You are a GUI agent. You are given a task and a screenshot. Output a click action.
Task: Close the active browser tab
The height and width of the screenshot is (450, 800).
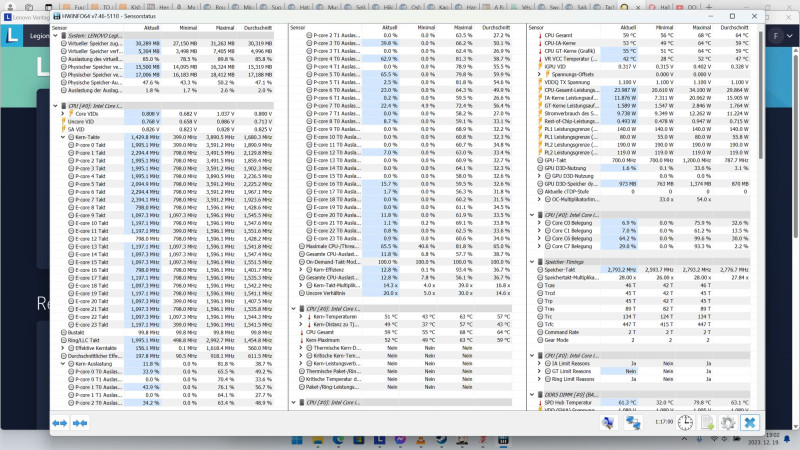(638, 7)
